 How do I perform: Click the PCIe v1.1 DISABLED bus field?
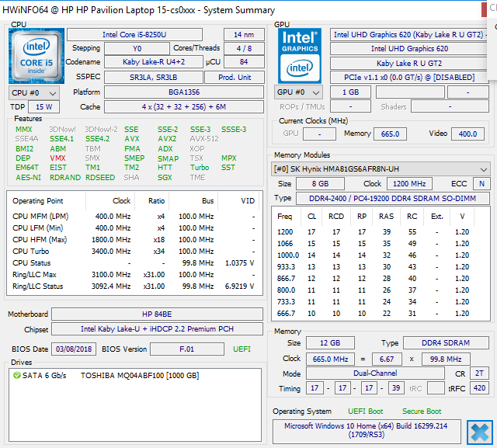point(408,77)
